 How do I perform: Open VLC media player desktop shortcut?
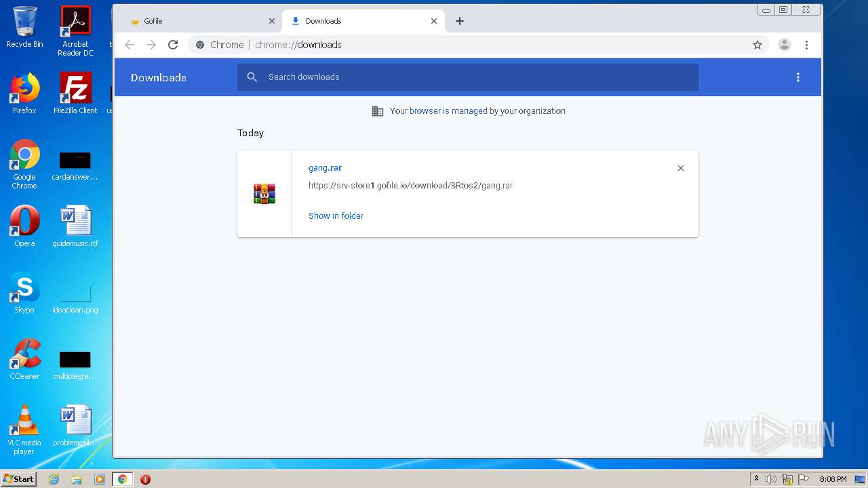24,430
